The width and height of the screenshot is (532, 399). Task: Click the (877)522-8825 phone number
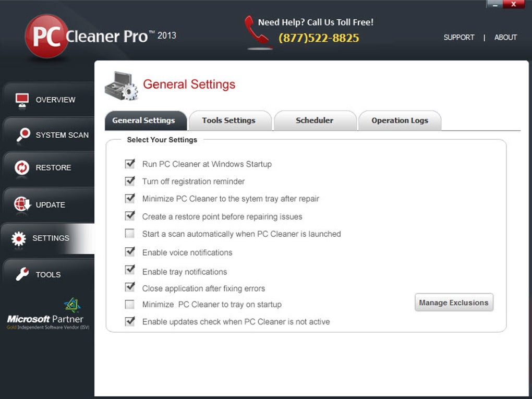(319, 38)
